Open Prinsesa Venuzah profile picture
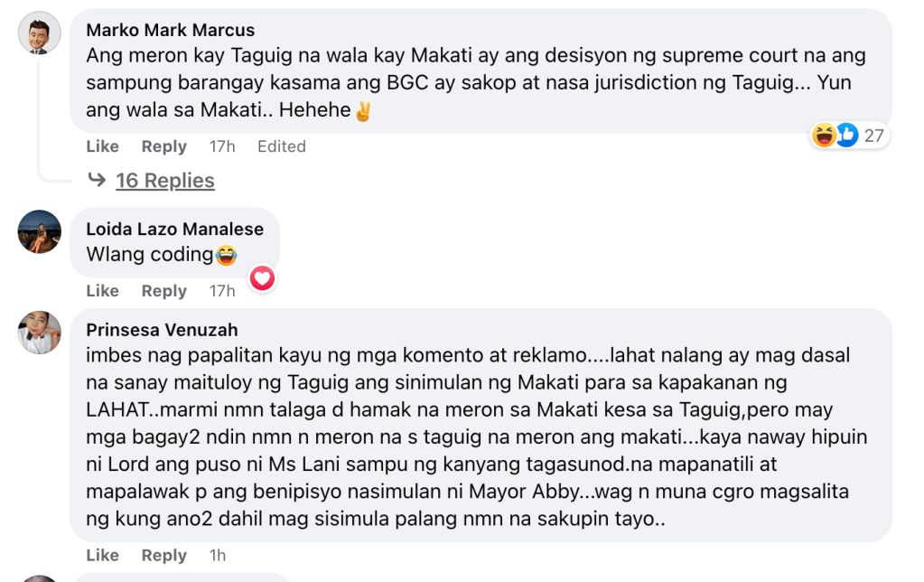 tap(40, 333)
